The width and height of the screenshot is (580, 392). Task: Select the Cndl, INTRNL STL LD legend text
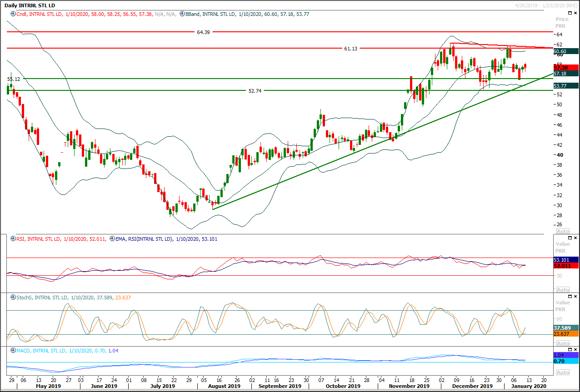click(x=39, y=15)
